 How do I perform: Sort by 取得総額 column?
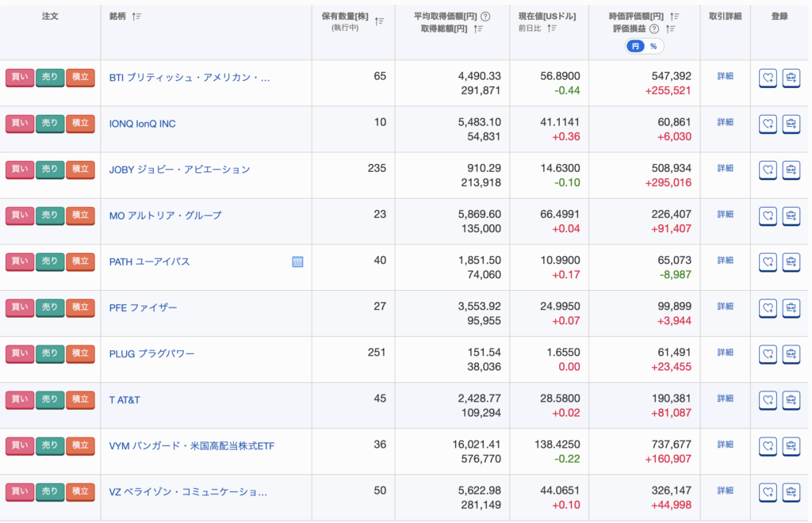click(478, 29)
